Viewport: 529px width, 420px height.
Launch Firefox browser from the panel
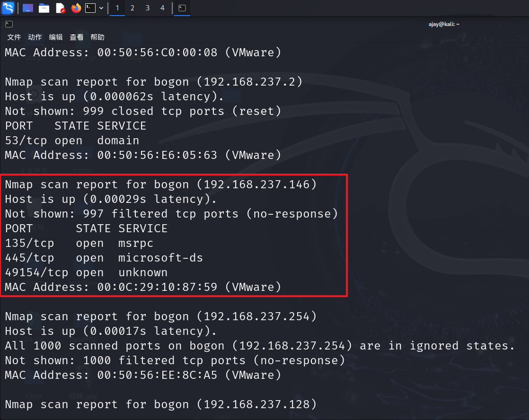pyautogui.click(x=76, y=8)
